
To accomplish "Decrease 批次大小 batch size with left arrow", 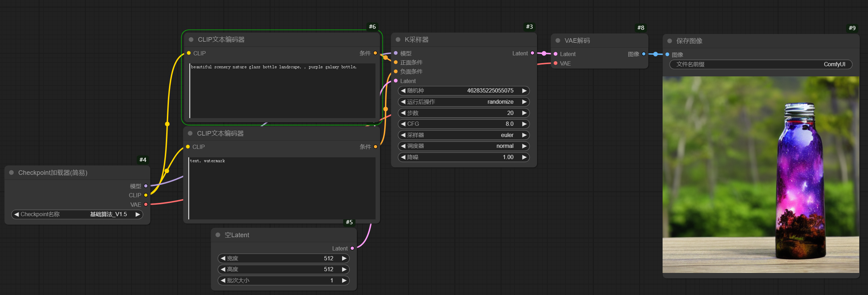I will [223, 280].
